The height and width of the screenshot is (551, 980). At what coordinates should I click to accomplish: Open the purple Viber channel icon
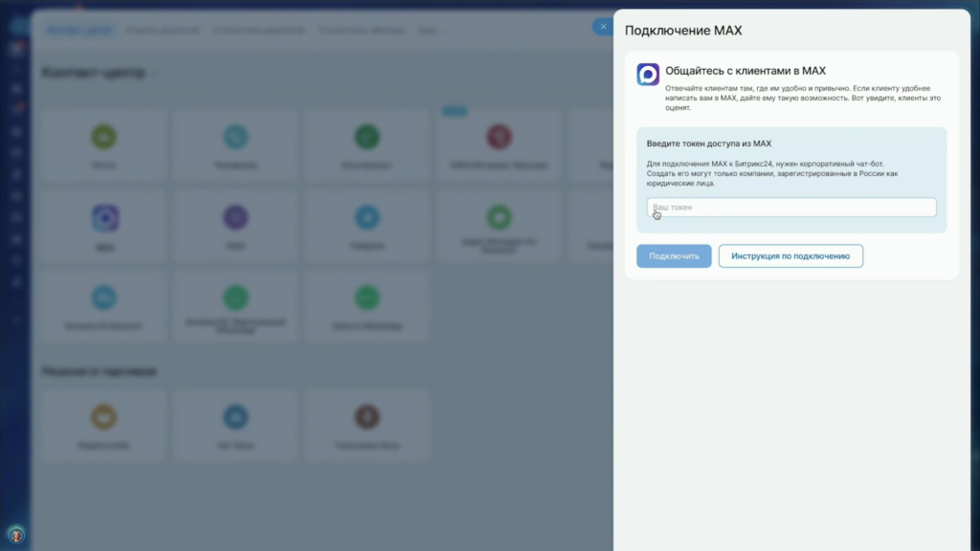(x=235, y=218)
